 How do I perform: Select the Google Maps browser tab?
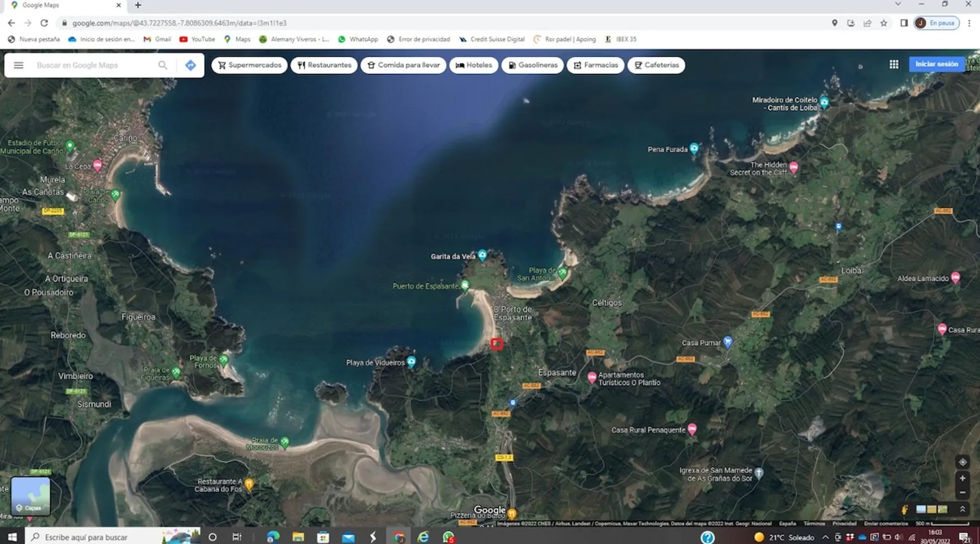65,5
